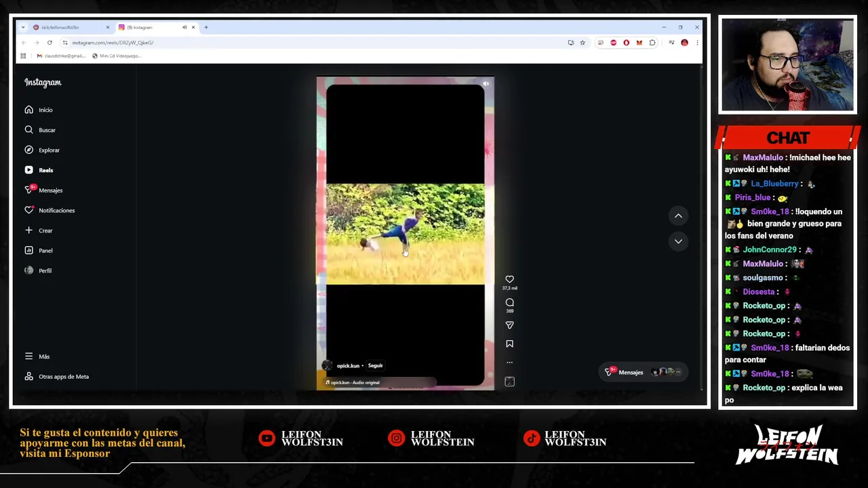Open Inicio in the Instagram sidebar
Screen dimensions: 868x488
pyautogui.click(x=39, y=110)
